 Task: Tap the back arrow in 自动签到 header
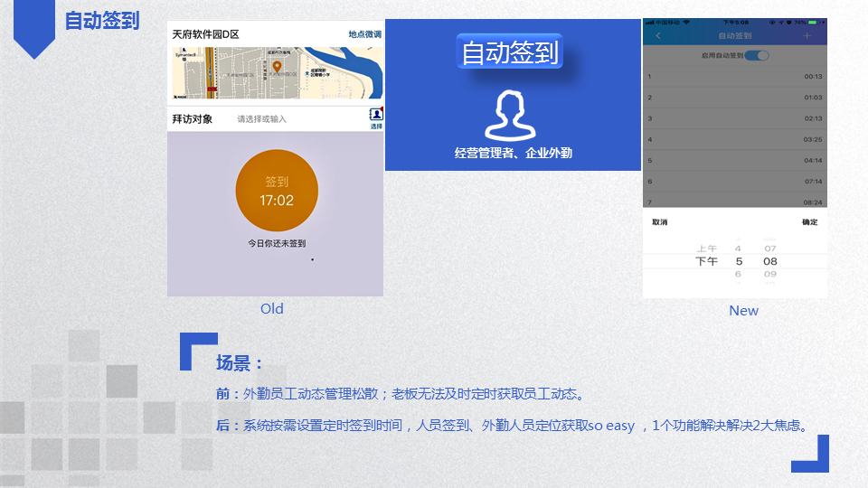tap(657, 35)
